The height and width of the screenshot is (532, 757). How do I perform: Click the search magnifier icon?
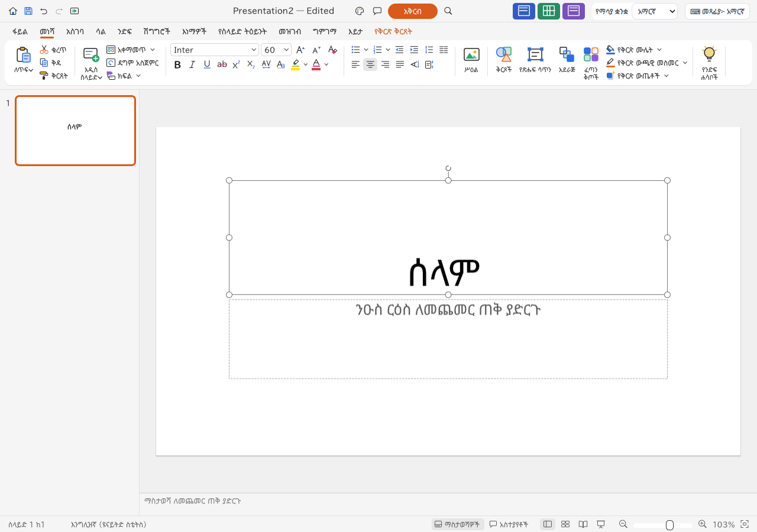[x=448, y=11]
